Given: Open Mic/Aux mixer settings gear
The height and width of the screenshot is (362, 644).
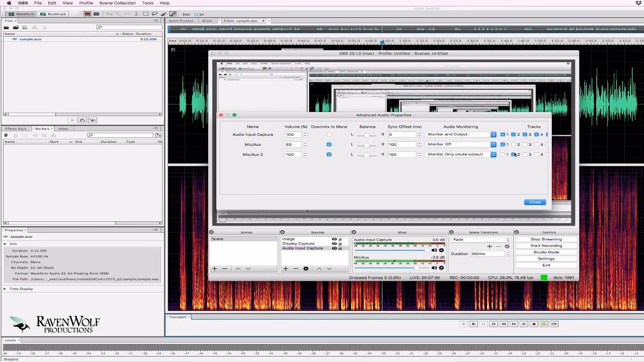Looking at the screenshot, I should (442, 267).
